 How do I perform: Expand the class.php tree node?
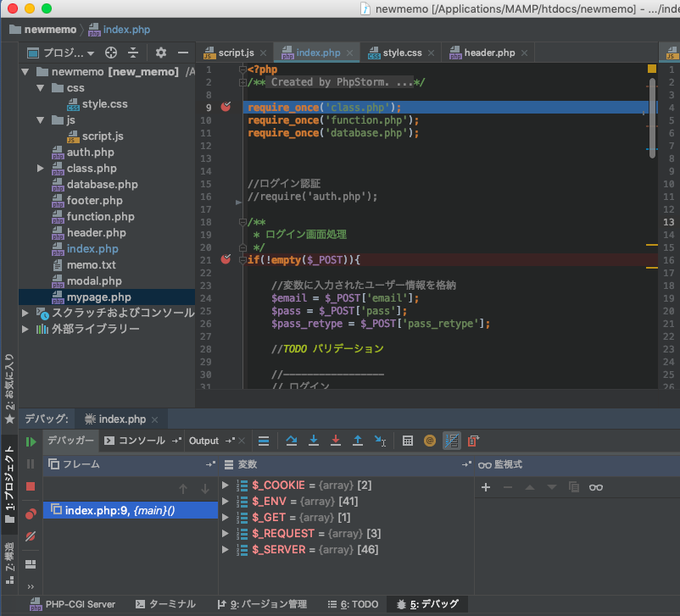click(x=41, y=169)
